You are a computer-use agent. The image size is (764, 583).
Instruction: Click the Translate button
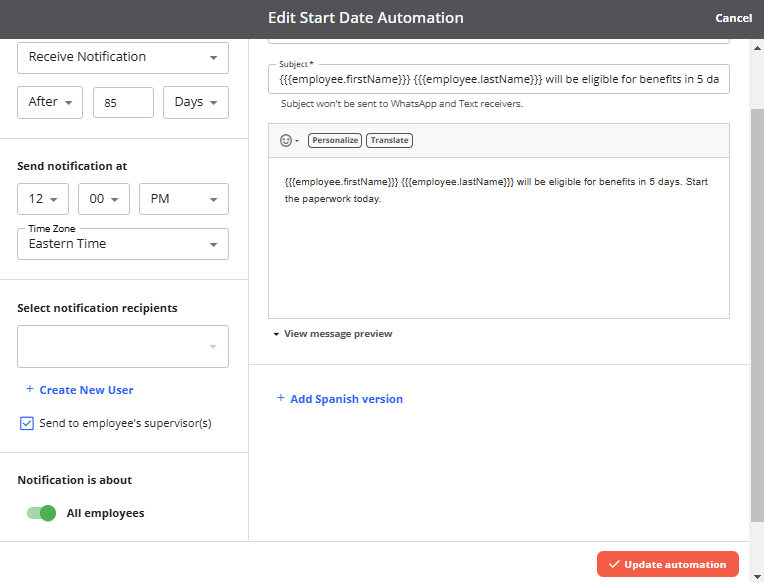[x=389, y=140]
